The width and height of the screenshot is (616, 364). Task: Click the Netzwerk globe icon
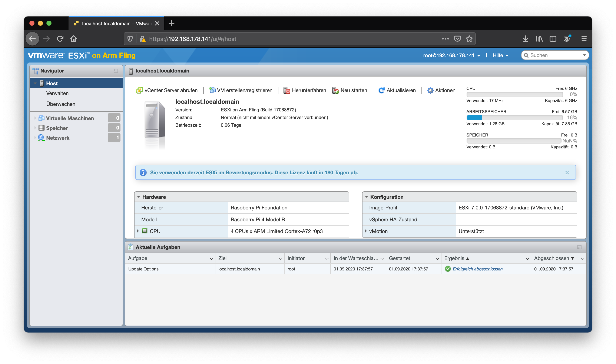[41, 138]
